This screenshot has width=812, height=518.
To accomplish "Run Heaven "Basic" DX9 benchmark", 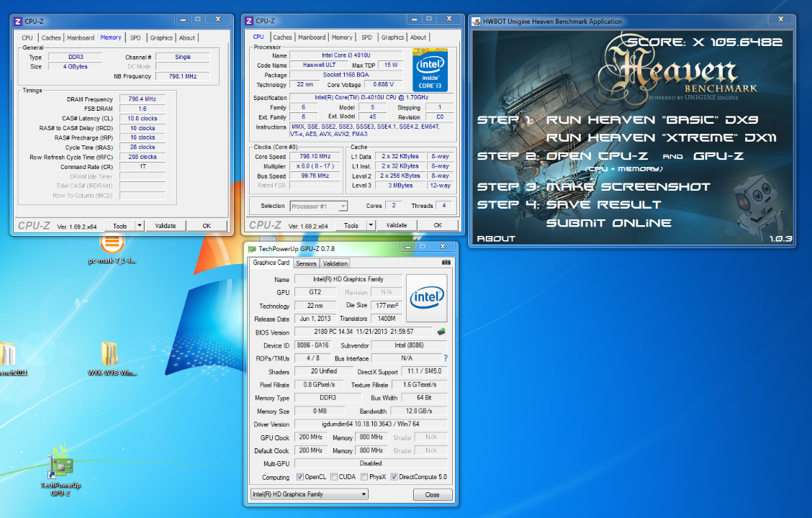I will coord(652,120).
